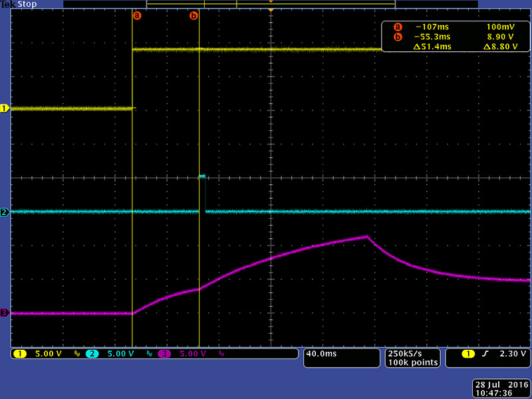Click channel 3 badge in bottom readout
Screen dimensions: 532x399
(164, 354)
